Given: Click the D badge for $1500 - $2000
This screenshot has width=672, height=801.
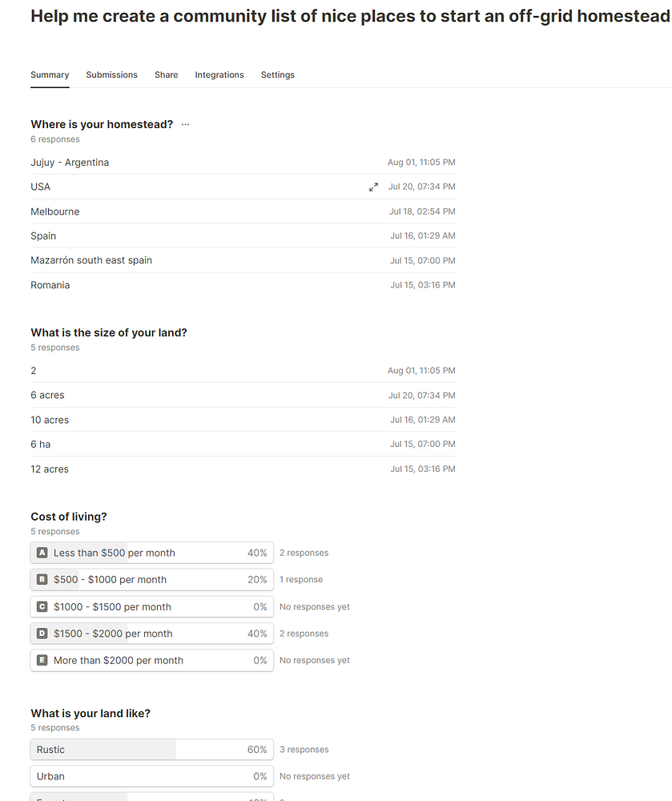Looking at the screenshot, I should pos(42,634).
